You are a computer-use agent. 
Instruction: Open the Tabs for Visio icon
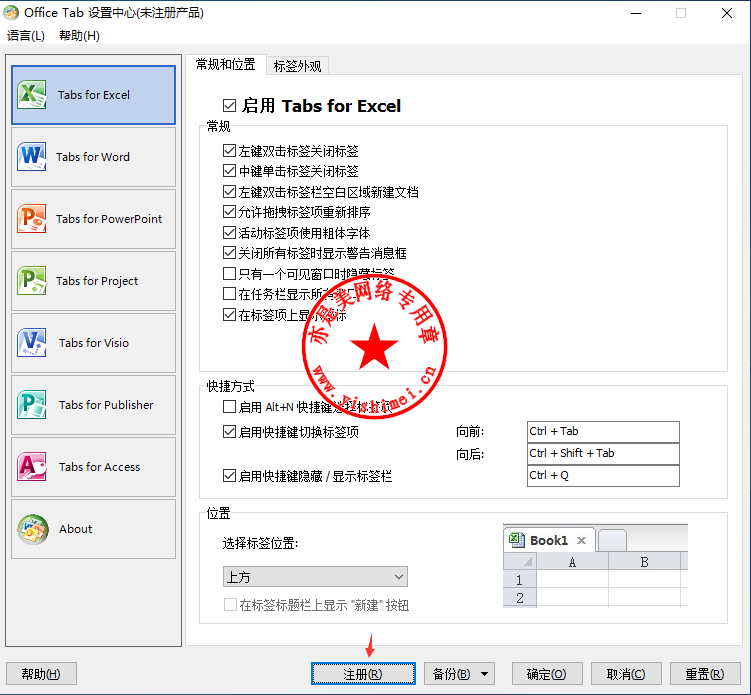tap(32, 342)
